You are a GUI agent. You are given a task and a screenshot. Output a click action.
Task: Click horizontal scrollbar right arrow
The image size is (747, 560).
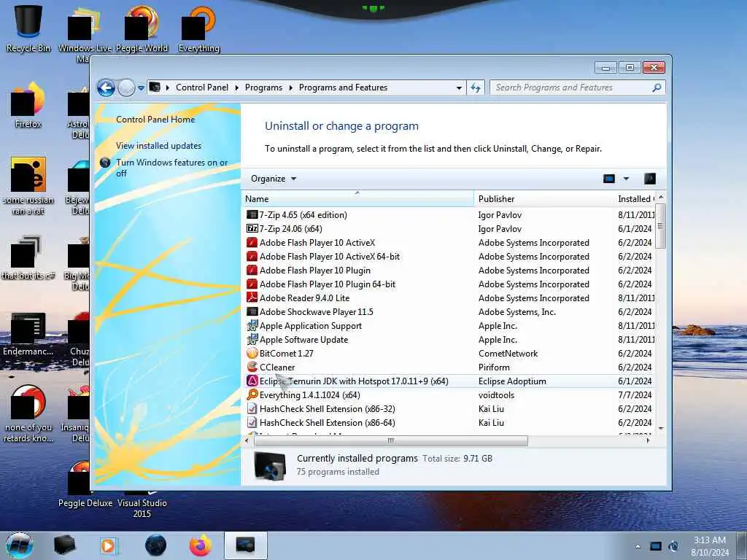(x=648, y=441)
